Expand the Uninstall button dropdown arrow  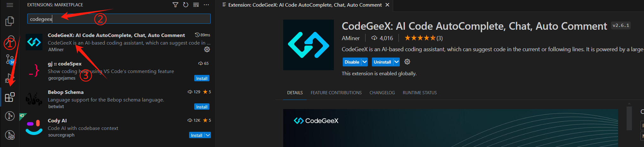pos(396,62)
